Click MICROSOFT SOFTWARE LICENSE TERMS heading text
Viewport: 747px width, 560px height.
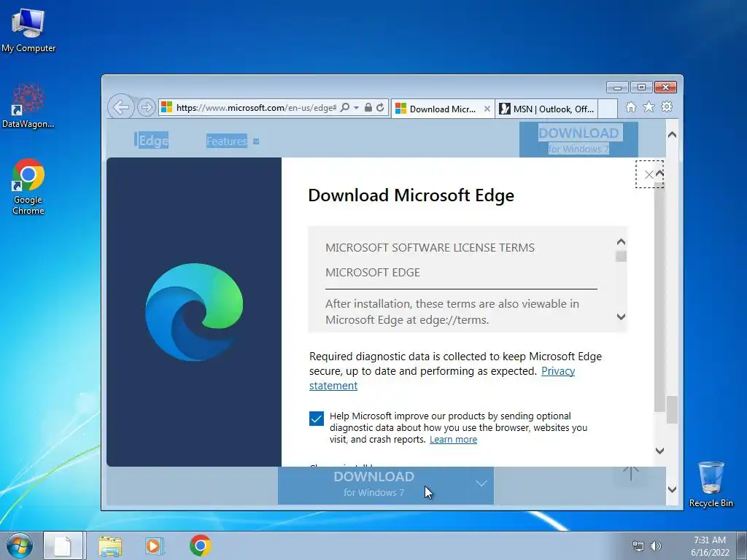[430, 248]
